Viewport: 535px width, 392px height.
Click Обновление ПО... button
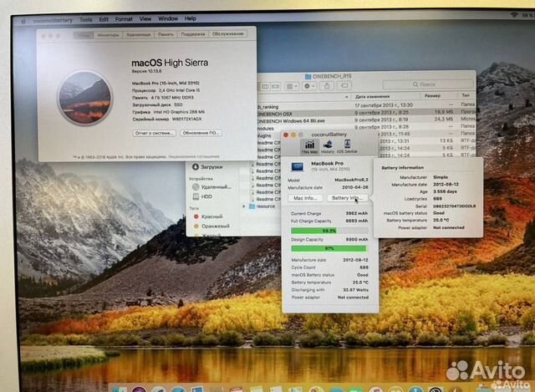coord(201,133)
